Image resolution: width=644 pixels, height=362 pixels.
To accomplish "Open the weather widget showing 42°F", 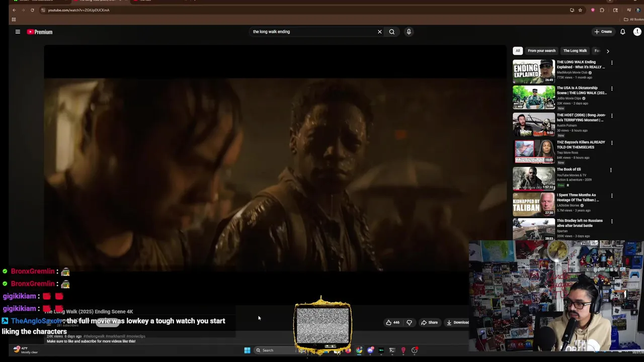I will (25, 350).
